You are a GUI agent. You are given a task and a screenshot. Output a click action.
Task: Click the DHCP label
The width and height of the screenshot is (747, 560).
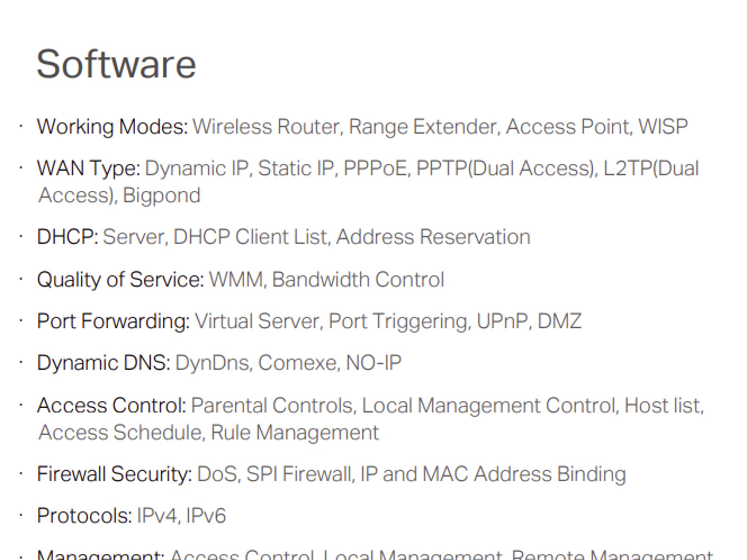tap(68, 237)
